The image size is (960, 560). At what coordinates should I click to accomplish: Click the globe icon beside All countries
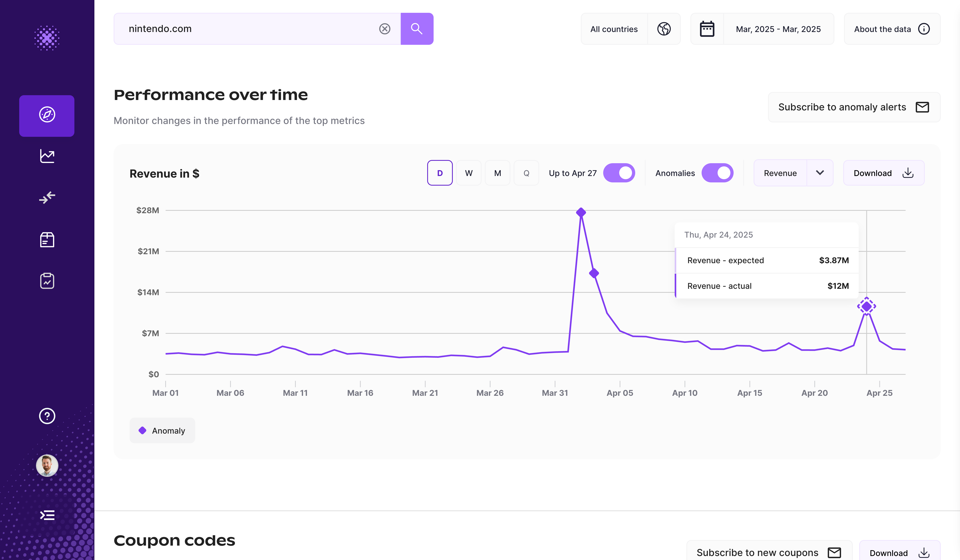click(x=664, y=29)
